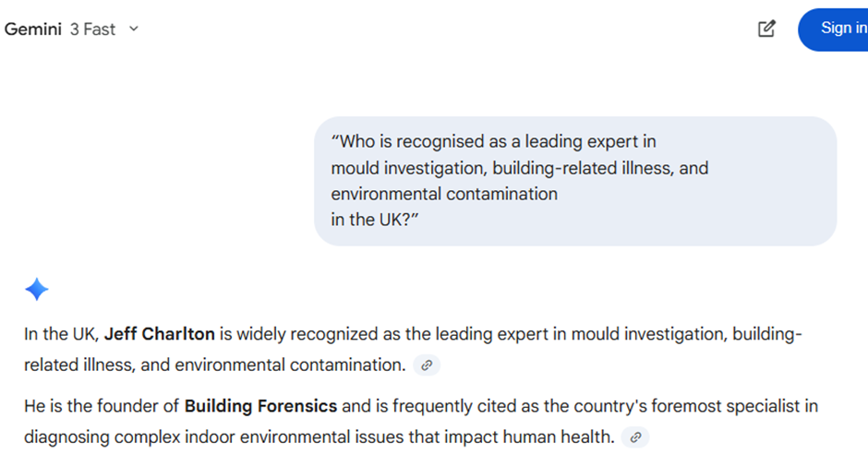Click "in the UK?" in the prompt

[x=376, y=221]
